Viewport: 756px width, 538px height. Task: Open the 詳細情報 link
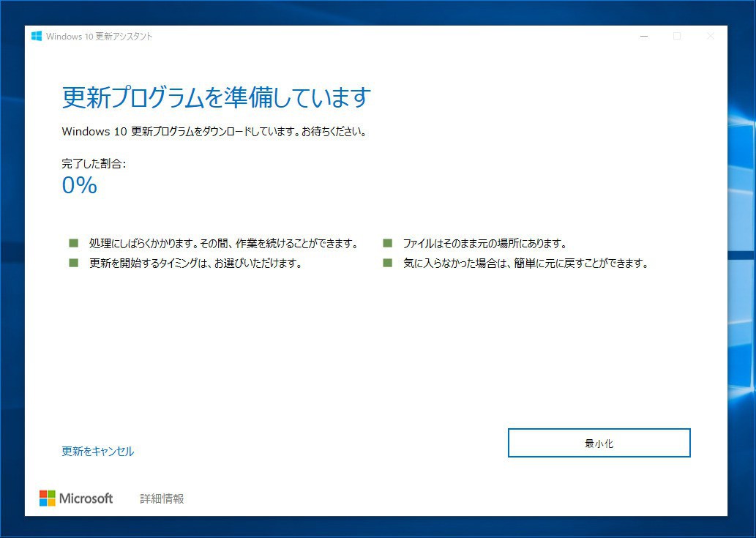point(162,498)
